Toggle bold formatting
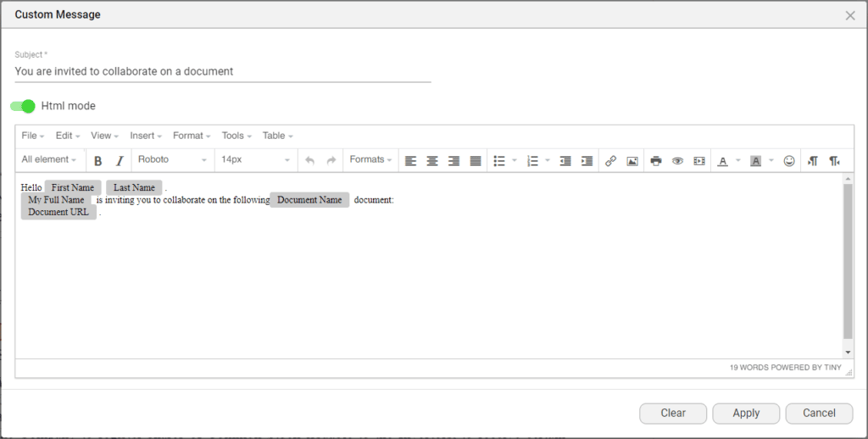The width and height of the screenshot is (868, 439). pos(98,160)
